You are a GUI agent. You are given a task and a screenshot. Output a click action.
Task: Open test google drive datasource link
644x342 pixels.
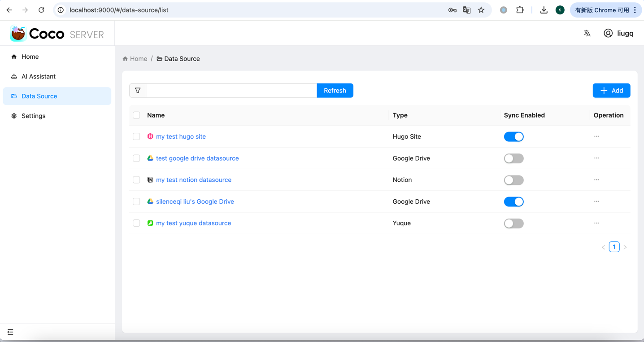[x=197, y=158]
